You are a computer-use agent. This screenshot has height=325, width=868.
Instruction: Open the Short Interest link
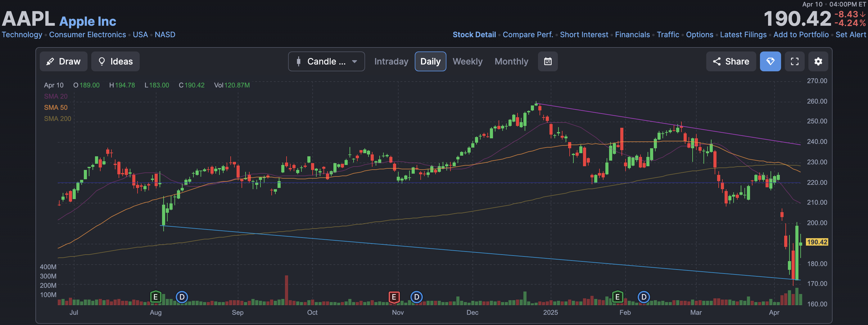pos(584,35)
